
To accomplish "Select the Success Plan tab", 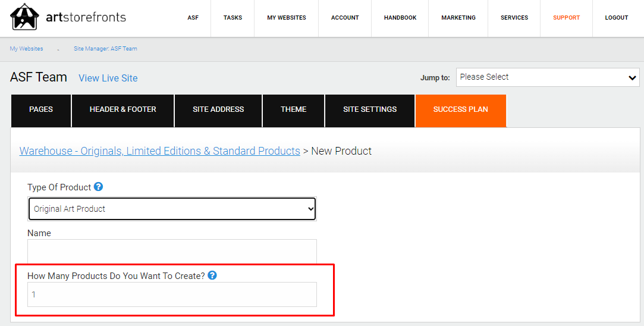I will coord(461,110).
